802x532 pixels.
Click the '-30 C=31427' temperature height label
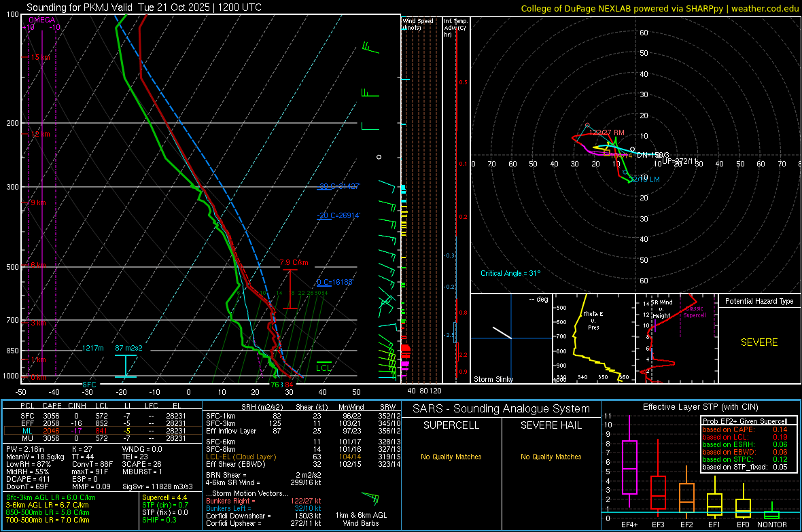339,186
